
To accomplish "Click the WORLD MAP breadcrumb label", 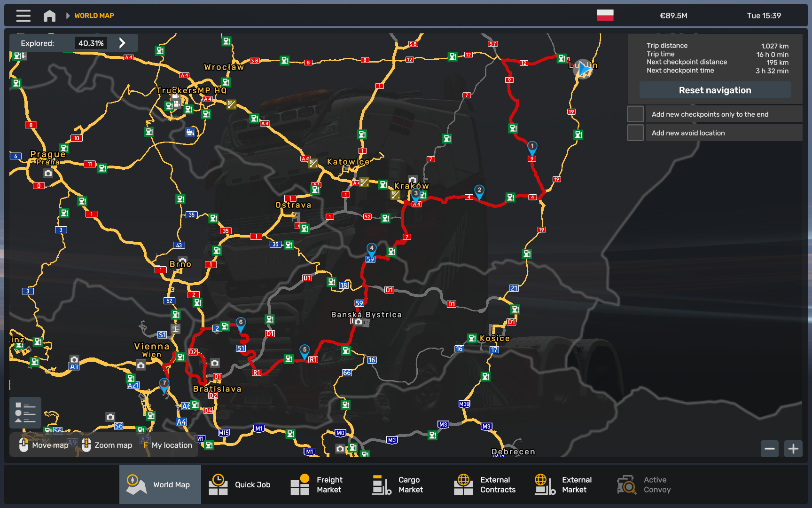I will (94, 16).
